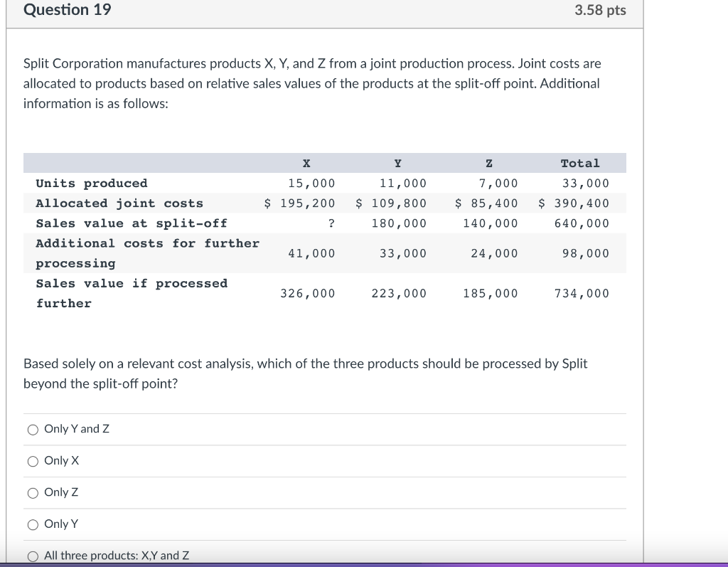Viewport: 728px width, 567px height.
Task: Click the Y column header in the table
Action: tap(397, 163)
